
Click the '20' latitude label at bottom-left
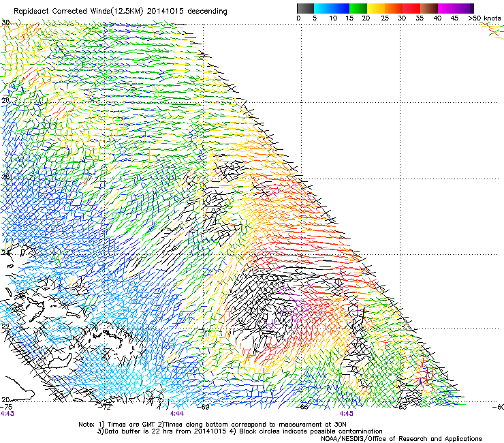pos(5,399)
